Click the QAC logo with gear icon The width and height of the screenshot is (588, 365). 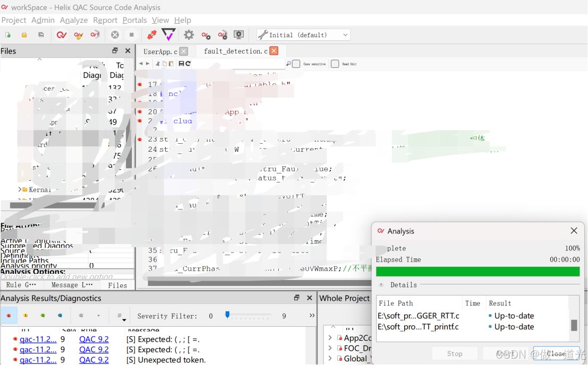tap(206, 35)
